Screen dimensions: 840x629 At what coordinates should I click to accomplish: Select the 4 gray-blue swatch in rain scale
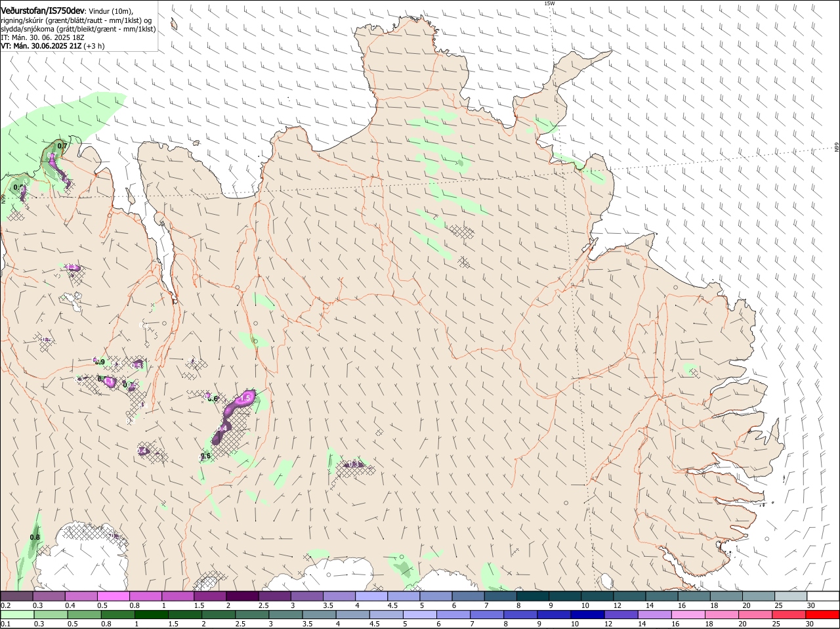tap(352, 615)
